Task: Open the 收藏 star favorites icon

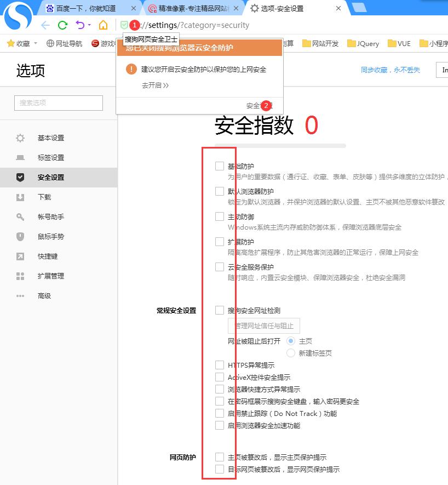Action: tap(11, 44)
